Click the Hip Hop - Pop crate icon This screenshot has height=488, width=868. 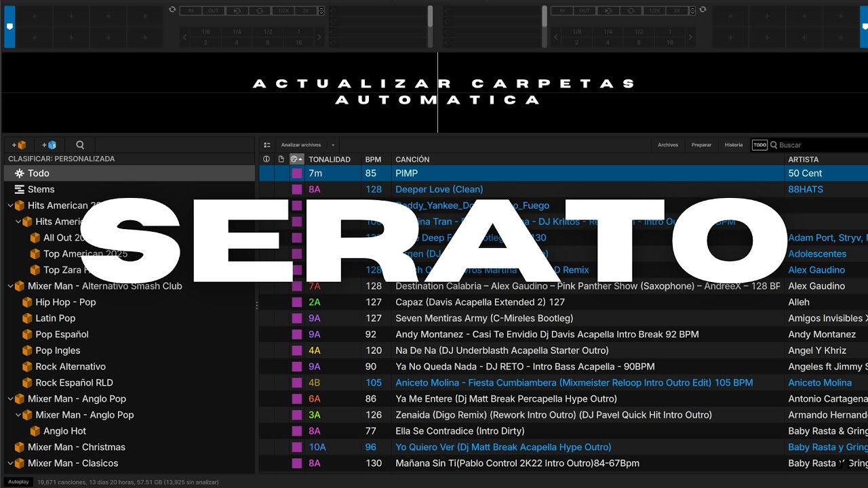[x=27, y=302]
